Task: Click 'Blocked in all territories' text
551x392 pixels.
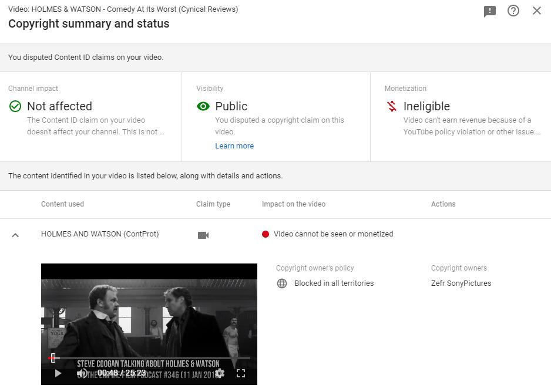Action: click(x=334, y=283)
